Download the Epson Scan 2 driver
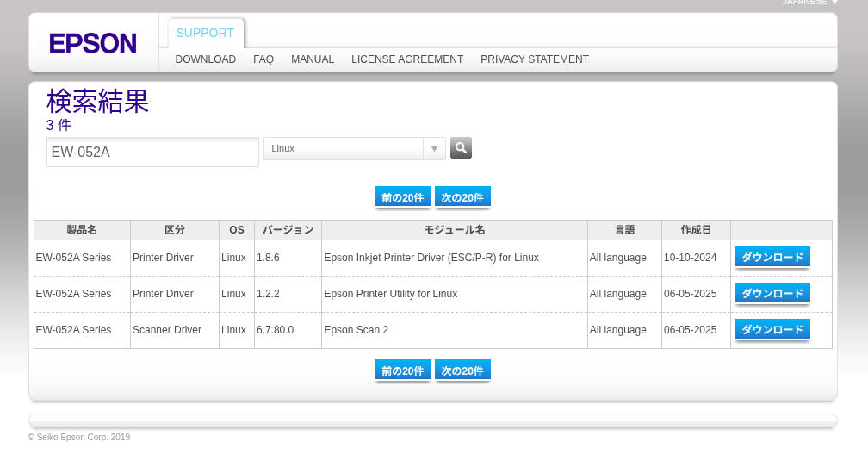The width and height of the screenshot is (868, 461). (772, 329)
